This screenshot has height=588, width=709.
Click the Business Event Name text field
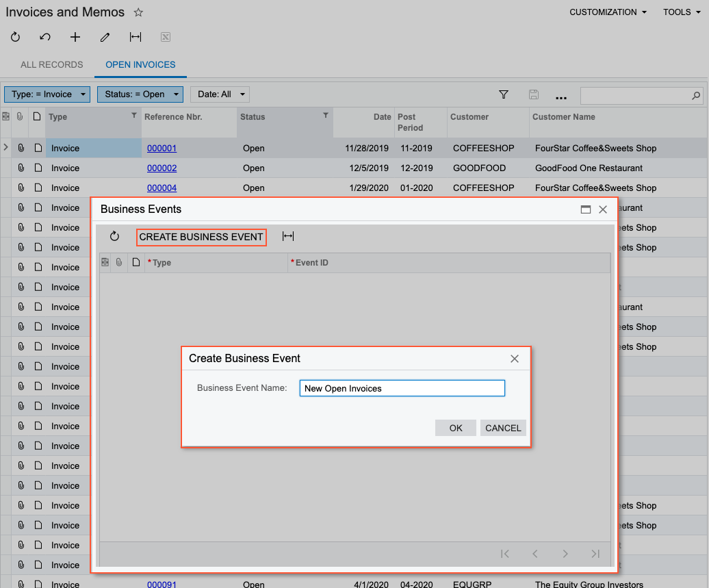402,388
